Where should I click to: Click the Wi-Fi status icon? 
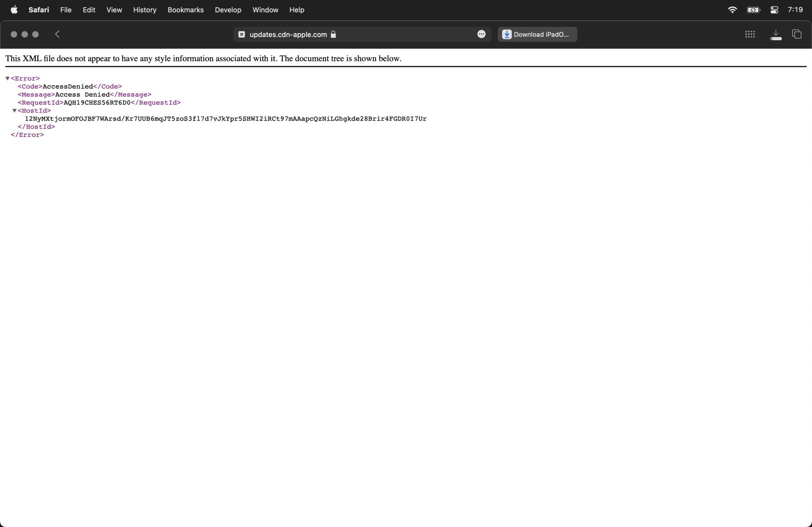[732, 10]
